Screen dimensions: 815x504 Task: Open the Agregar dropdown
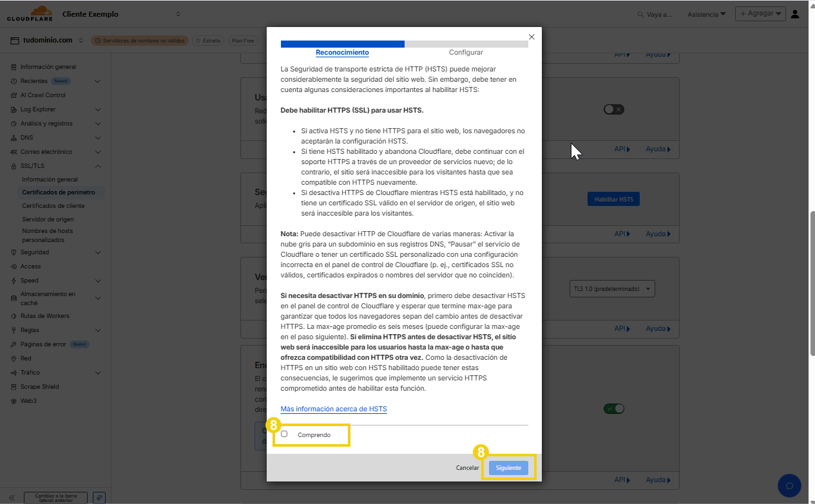pos(760,13)
